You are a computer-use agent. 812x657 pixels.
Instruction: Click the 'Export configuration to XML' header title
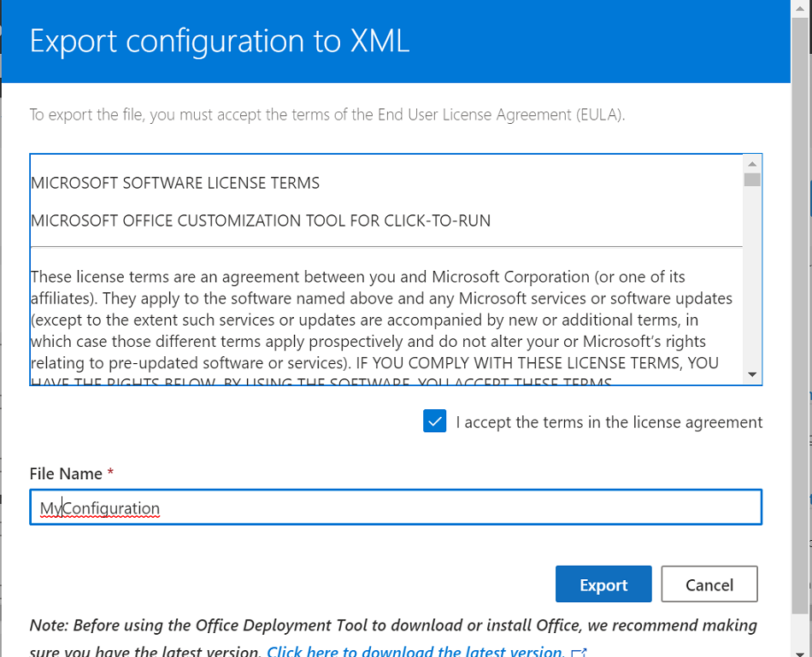220,41
